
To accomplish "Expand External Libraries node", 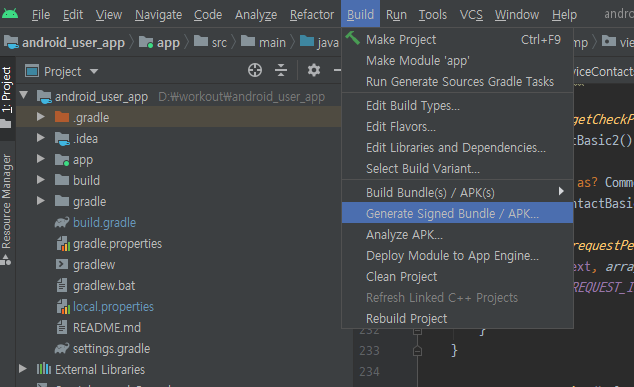I will coord(23,369).
